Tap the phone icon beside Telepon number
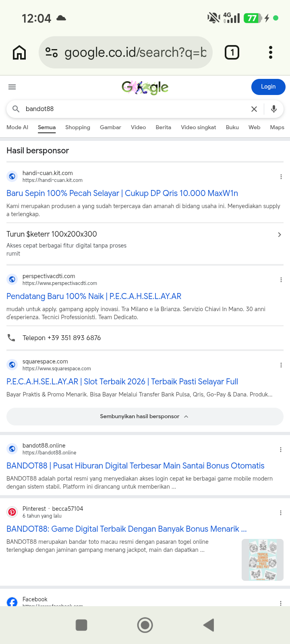 click(x=12, y=338)
